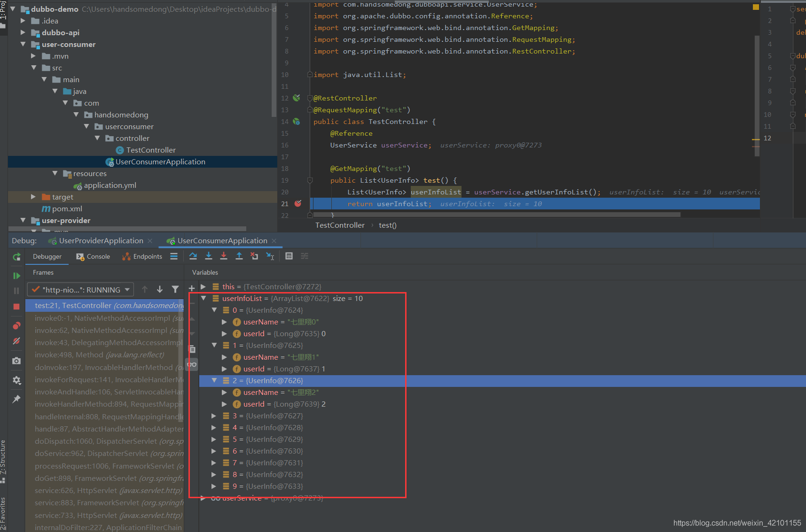Click frames filter funnel icon
The height and width of the screenshot is (532, 806).
pyautogui.click(x=175, y=290)
